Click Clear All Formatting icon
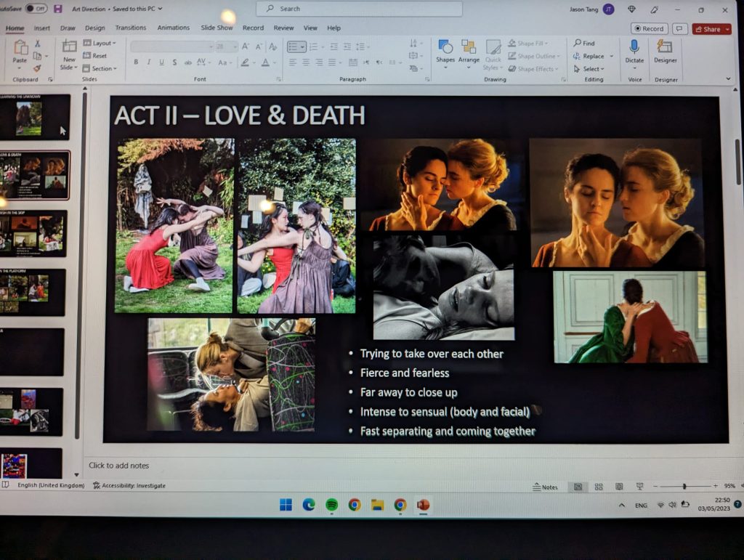This screenshot has height=560, width=744. pos(273,46)
